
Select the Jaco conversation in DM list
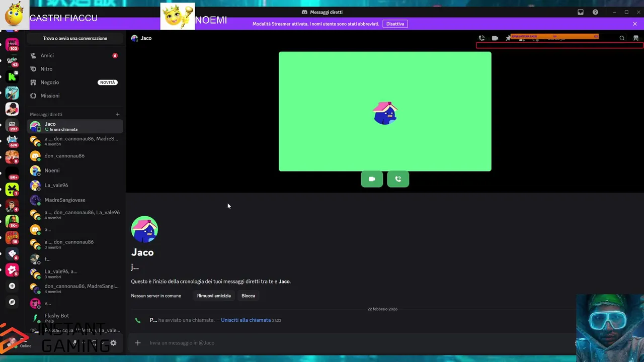(74, 126)
